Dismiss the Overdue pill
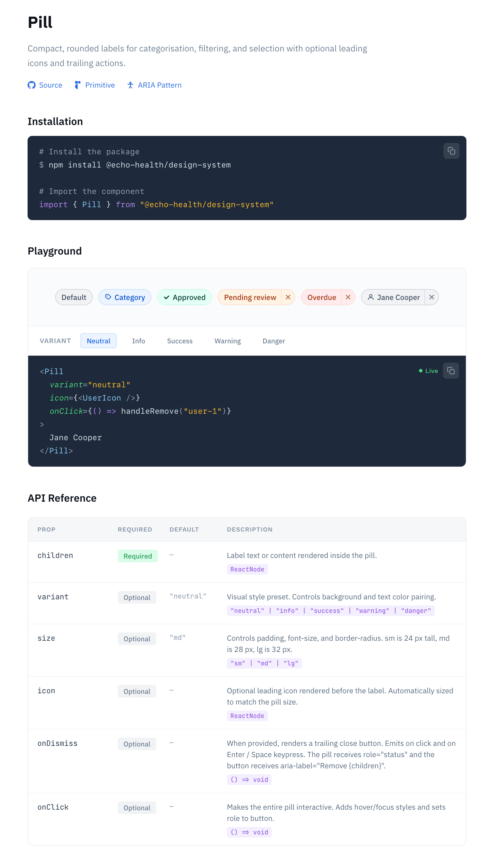This screenshot has height=868, width=494. 348,297
